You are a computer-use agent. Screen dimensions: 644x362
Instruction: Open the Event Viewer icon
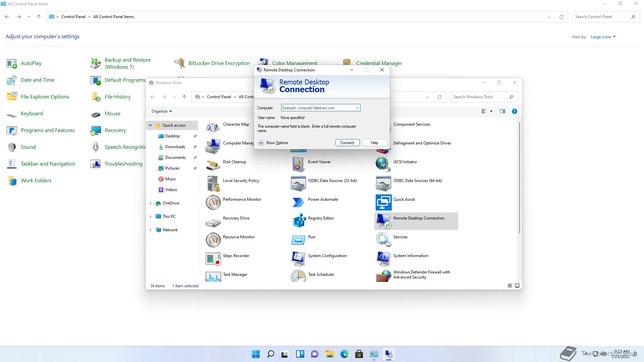298,165
